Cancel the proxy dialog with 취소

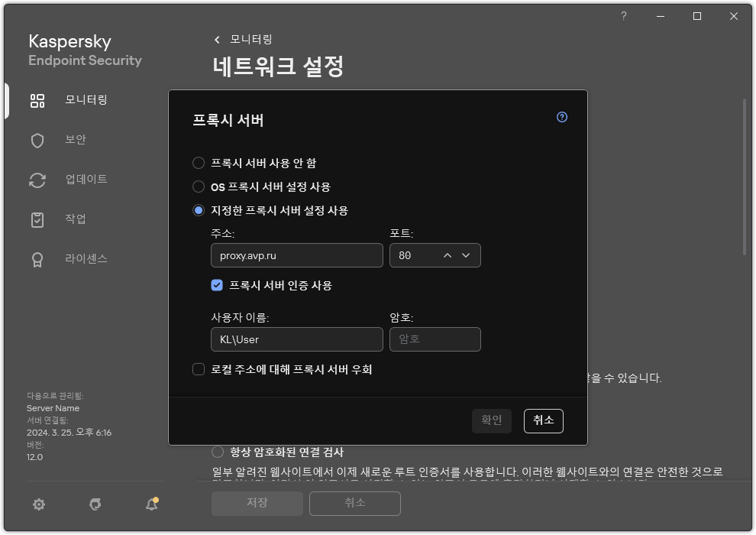pos(543,420)
